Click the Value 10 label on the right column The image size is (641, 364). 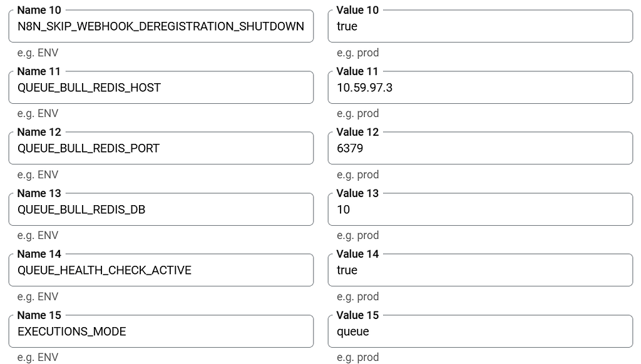(357, 10)
